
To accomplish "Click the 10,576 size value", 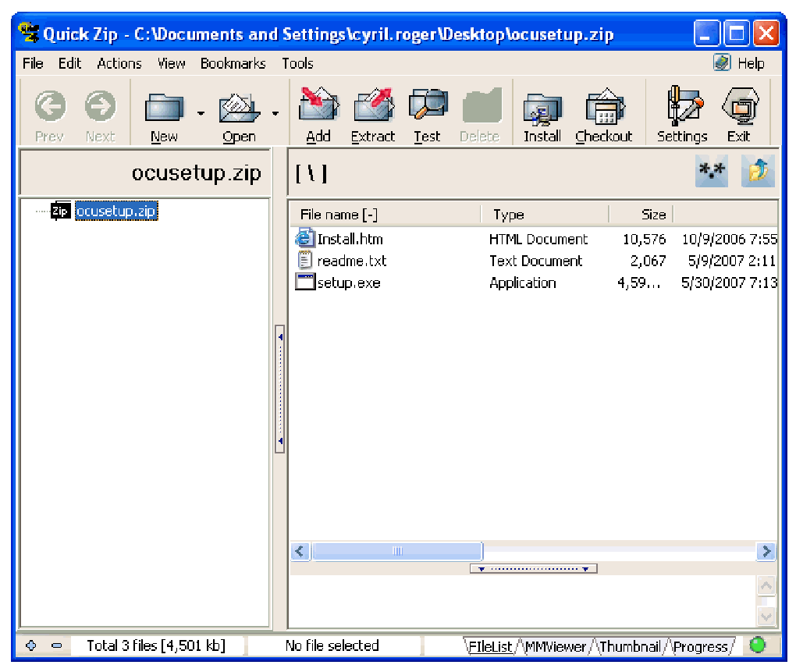I will (x=644, y=239).
